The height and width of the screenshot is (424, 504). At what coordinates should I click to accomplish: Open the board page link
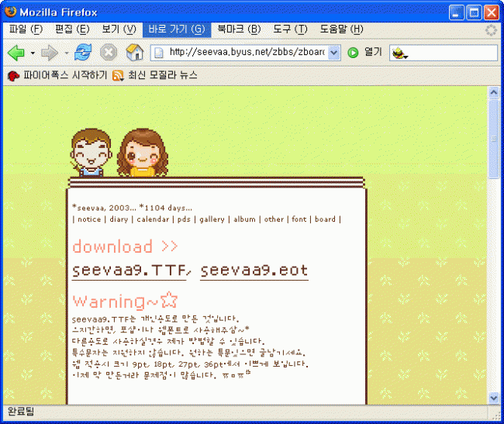coord(325,219)
